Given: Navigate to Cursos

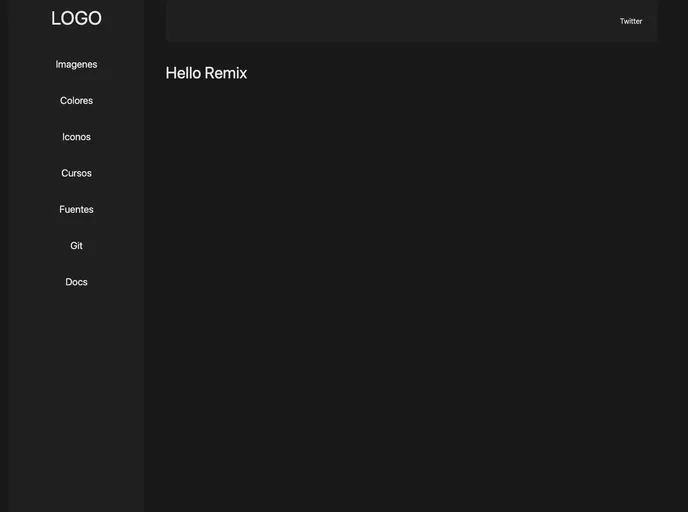Looking at the screenshot, I should tap(76, 173).
